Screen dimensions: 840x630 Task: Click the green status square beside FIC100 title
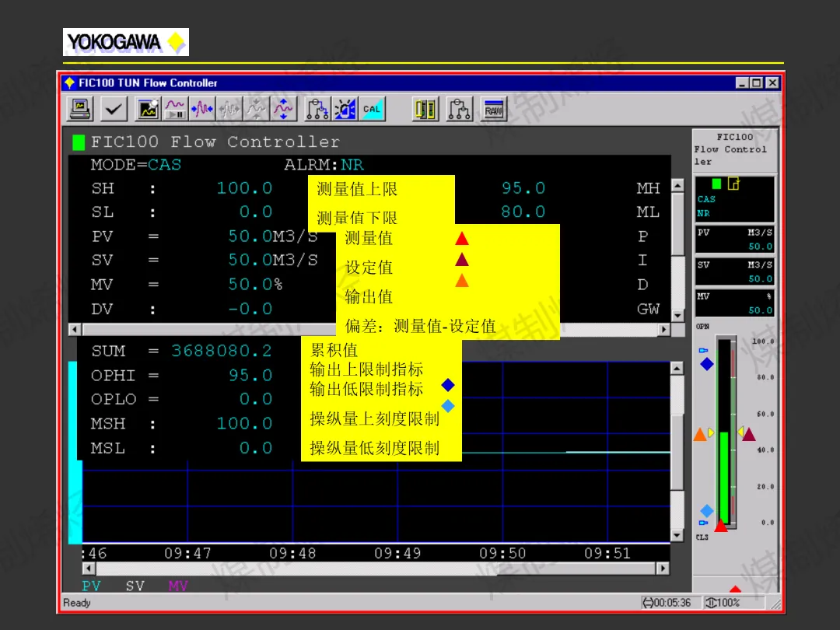pos(79,142)
